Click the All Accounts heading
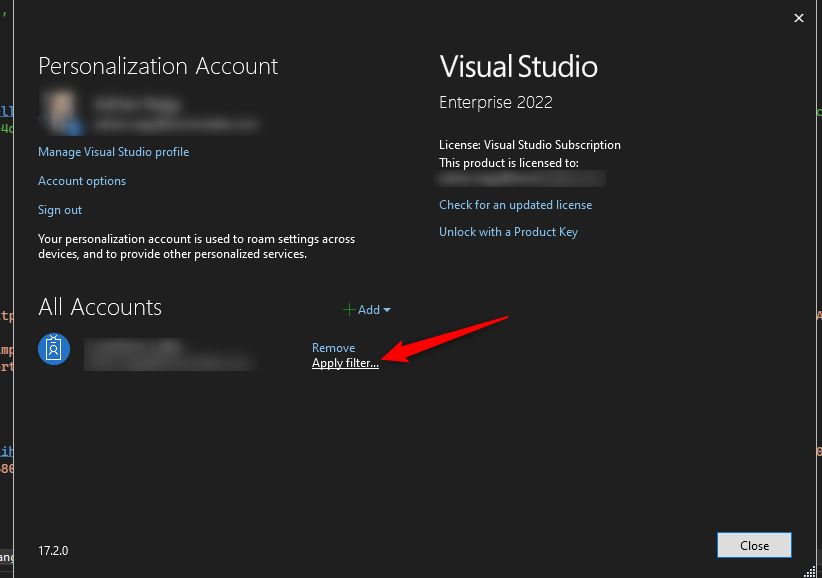 pyautogui.click(x=100, y=307)
